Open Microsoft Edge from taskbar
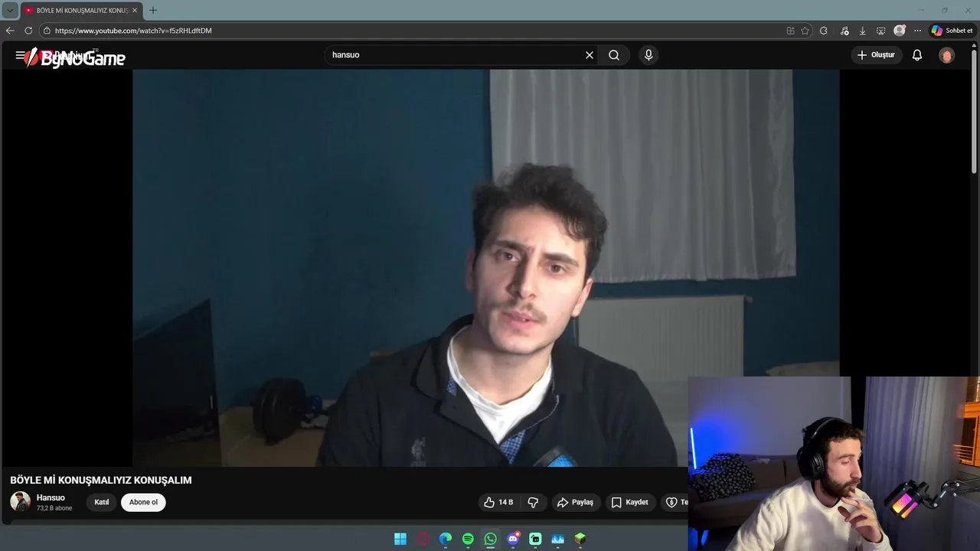The image size is (980, 551). point(446,539)
